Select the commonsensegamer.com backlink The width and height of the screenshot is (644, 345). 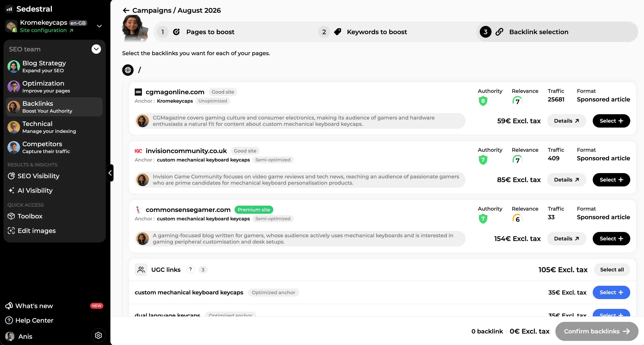611,239
